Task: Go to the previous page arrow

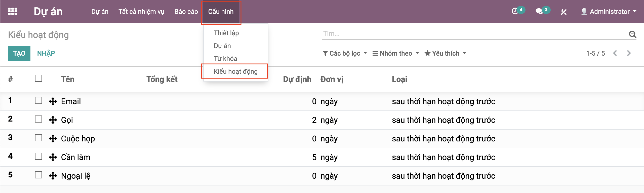Action: coord(615,53)
